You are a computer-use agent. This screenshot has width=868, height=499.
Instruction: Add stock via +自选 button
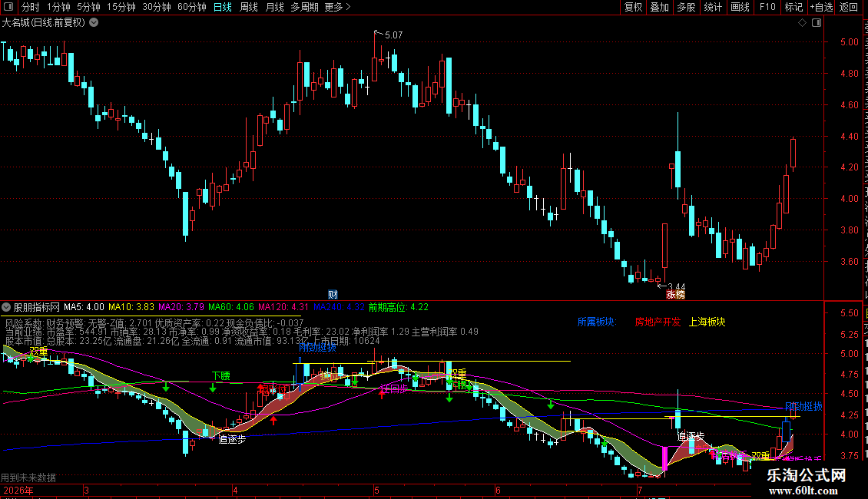(821, 7)
